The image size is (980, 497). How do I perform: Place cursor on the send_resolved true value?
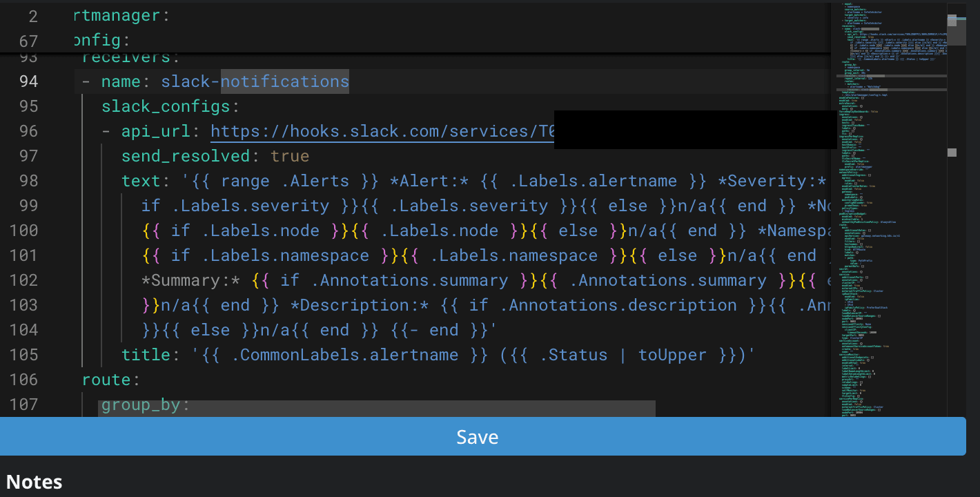[x=290, y=156]
